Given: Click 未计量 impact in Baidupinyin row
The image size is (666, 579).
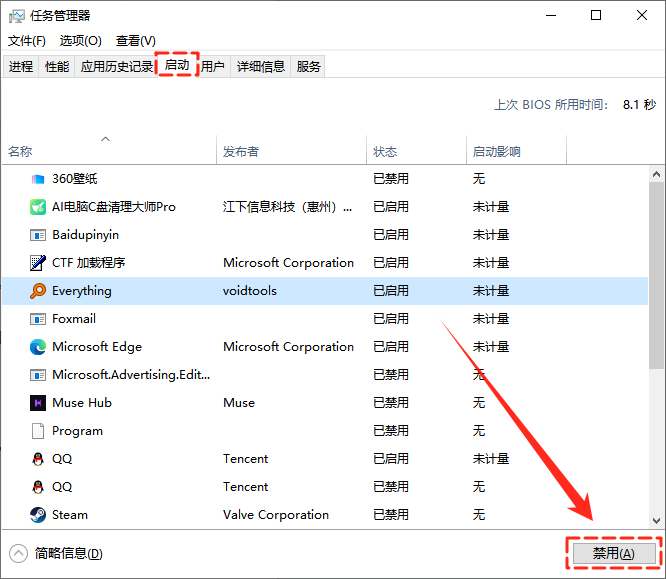Looking at the screenshot, I should click(491, 235).
